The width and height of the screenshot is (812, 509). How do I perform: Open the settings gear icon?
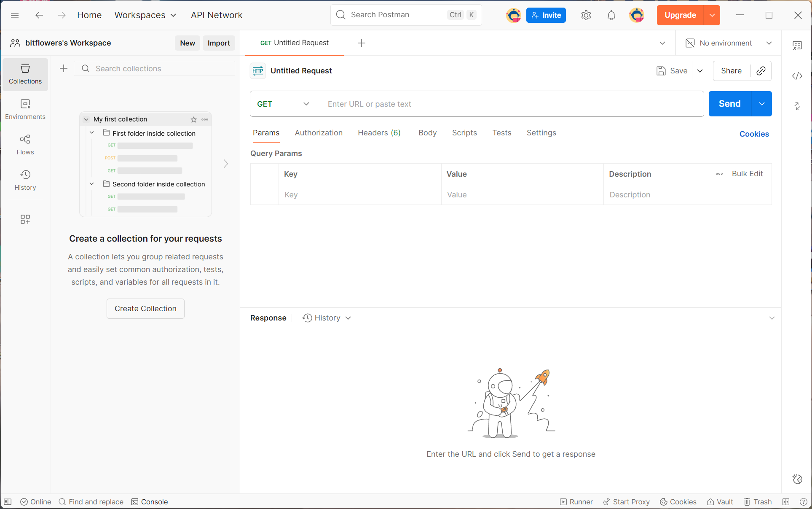coord(586,15)
